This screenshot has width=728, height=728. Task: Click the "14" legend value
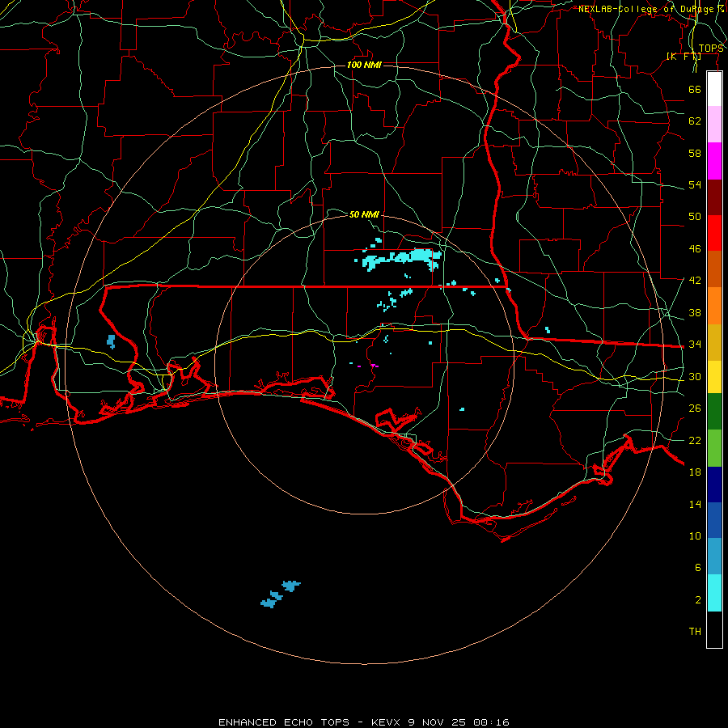(695, 504)
